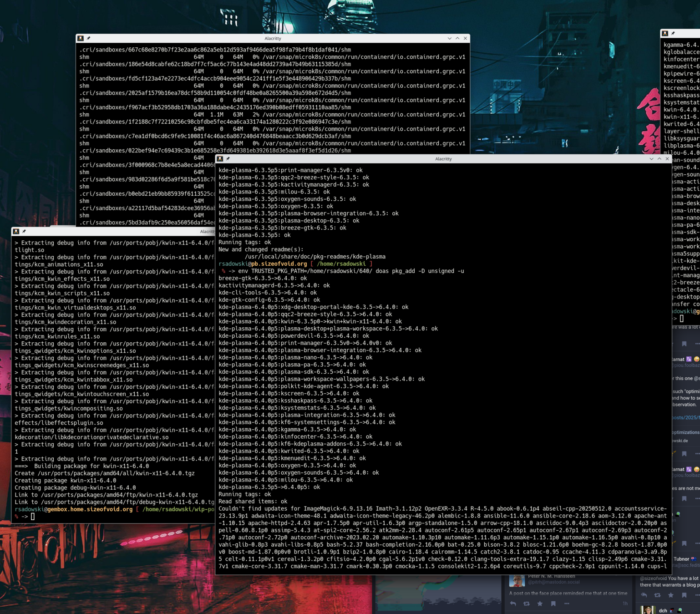This screenshot has height=614, width=700.
Task: Click the 'Alacritty' title of the pkg_add window
Action: [443, 159]
